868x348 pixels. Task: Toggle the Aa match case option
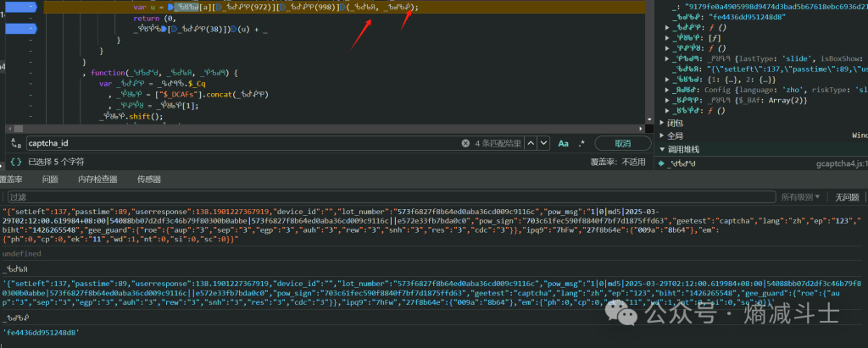click(x=563, y=144)
